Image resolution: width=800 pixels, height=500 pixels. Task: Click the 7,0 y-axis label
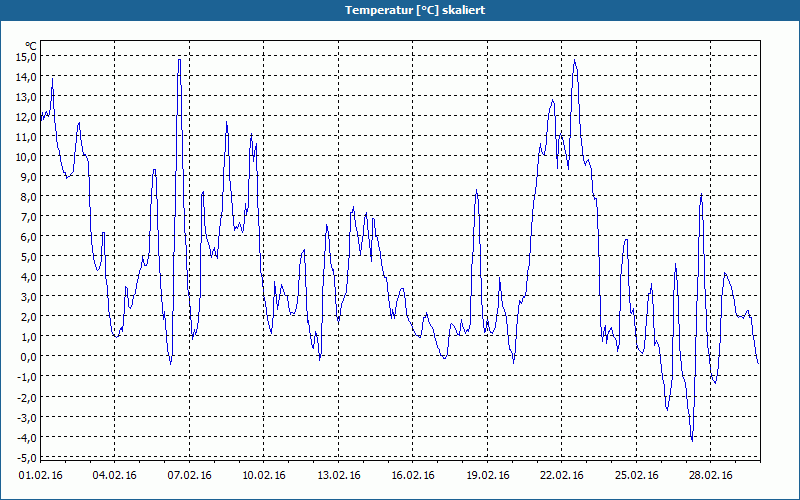pyautogui.click(x=28, y=217)
